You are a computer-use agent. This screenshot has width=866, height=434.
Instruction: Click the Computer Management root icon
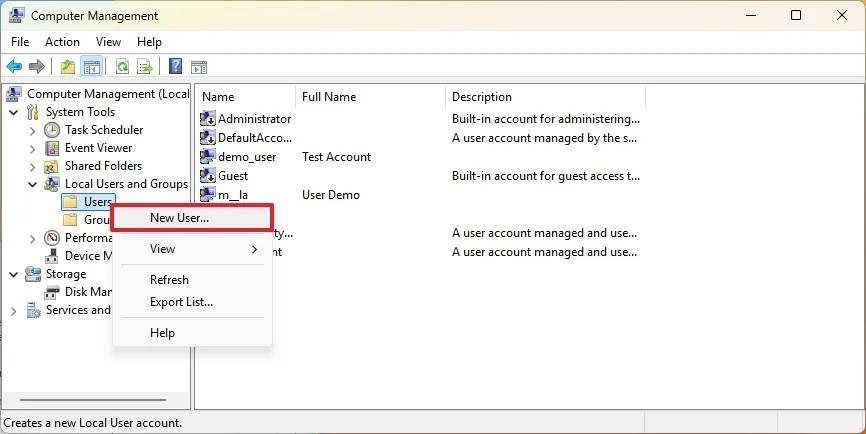14,94
